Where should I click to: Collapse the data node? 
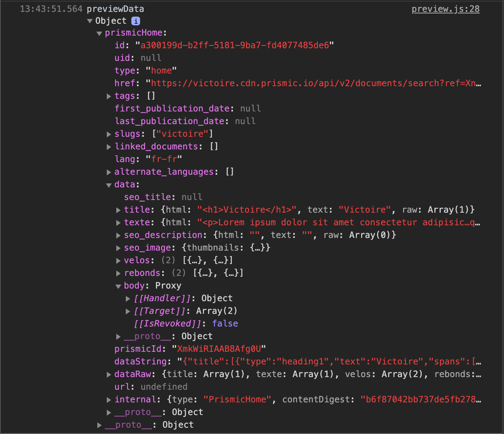[109, 185]
